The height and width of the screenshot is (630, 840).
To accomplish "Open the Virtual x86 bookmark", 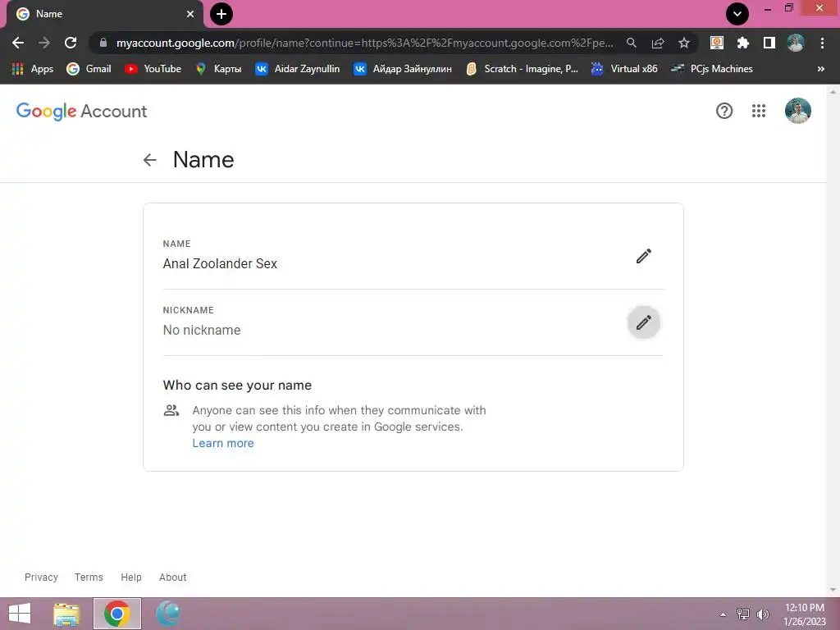I will [x=624, y=69].
